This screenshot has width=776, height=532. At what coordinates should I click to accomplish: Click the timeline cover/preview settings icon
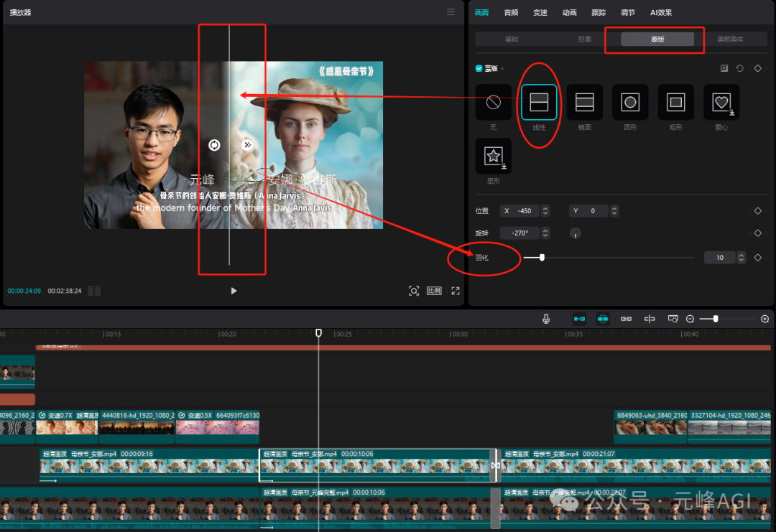673,319
